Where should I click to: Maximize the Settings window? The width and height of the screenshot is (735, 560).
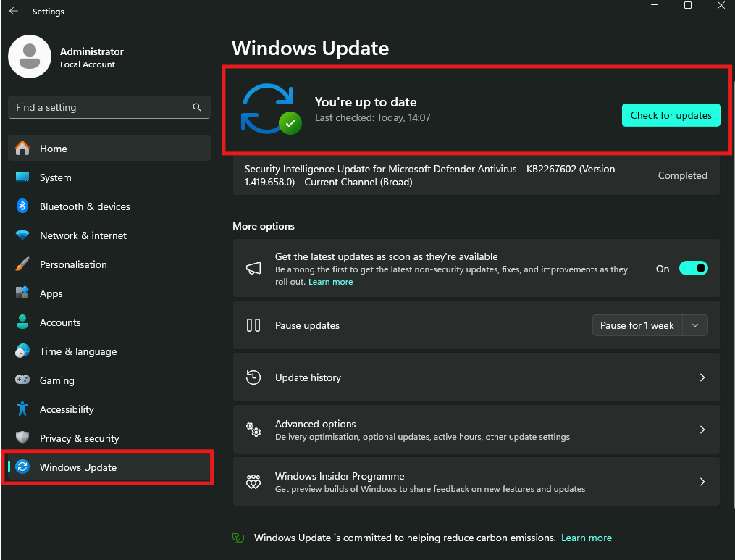coord(688,5)
